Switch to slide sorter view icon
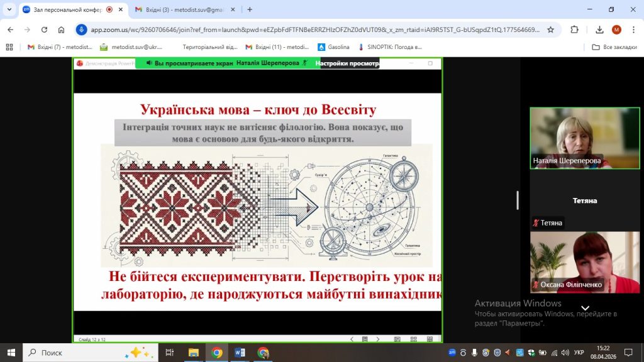 pos(411,339)
